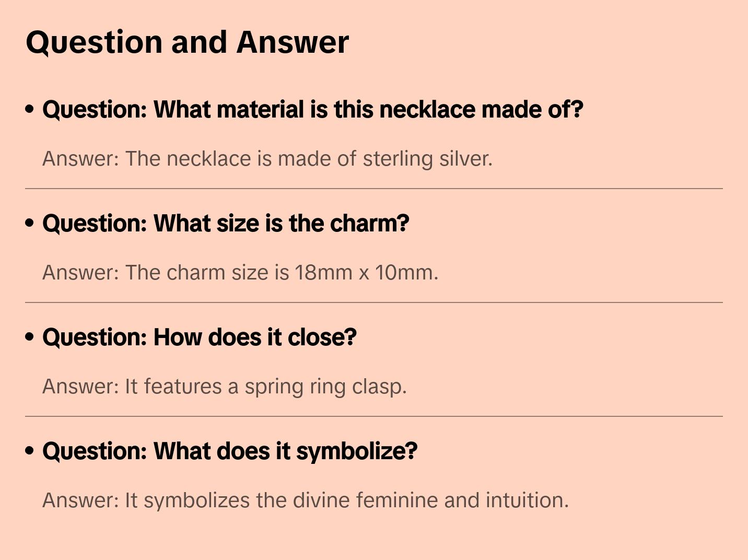This screenshot has width=748, height=560.
Task: Click the "Question and Answer" heading
Action: [187, 42]
